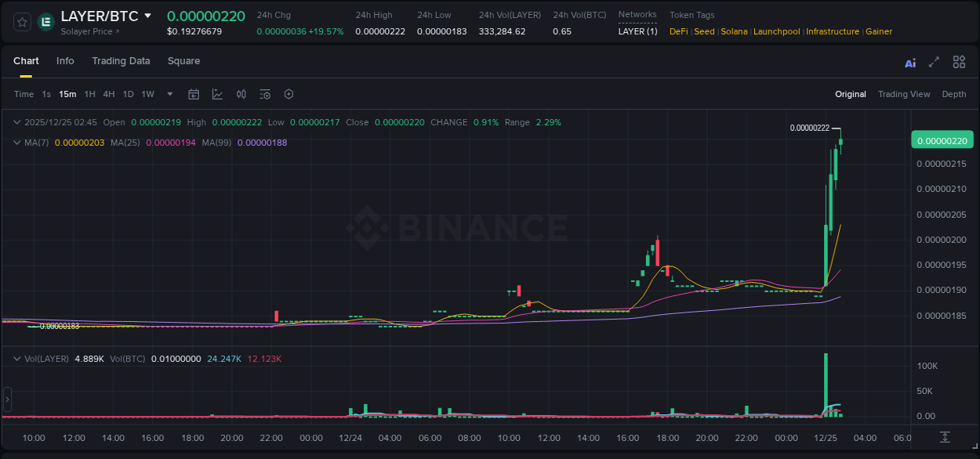
Task: Collapse the OHLC info row chevron
Action: click(x=17, y=122)
